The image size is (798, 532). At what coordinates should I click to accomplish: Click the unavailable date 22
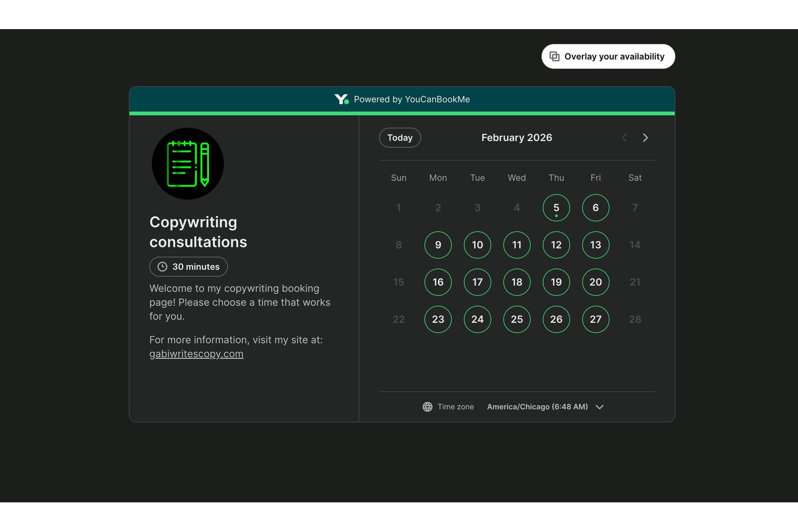click(399, 319)
